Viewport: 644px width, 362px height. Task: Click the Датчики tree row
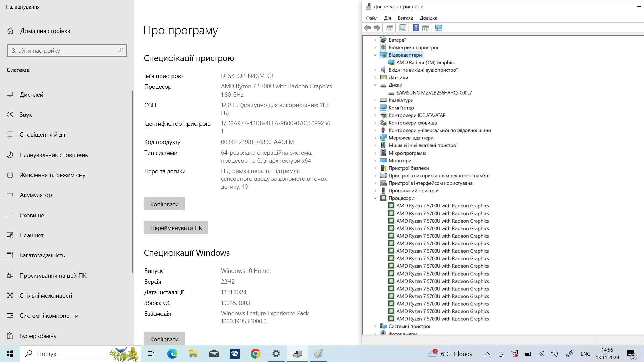pyautogui.click(x=394, y=78)
